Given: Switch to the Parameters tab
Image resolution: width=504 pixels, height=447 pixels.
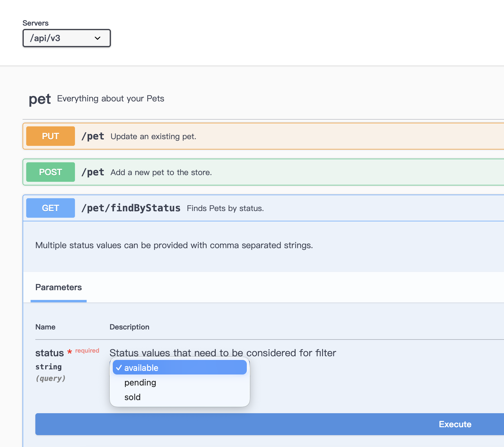Looking at the screenshot, I should (x=59, y=287).
